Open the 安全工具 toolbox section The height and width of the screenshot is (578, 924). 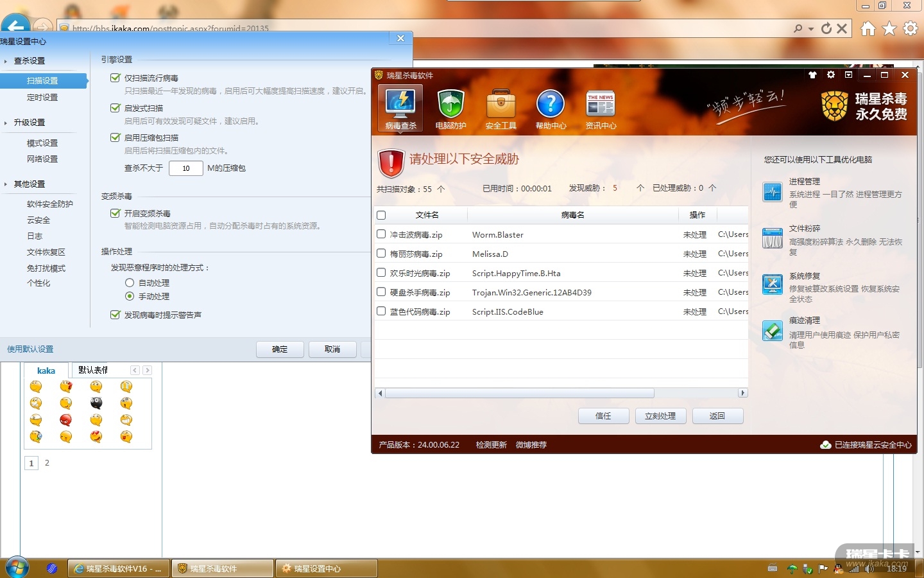(501, 109)
